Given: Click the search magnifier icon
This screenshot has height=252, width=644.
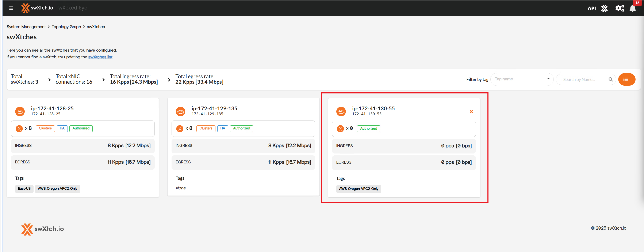Looking at the screenshot, I should click(x=610, y=79).
